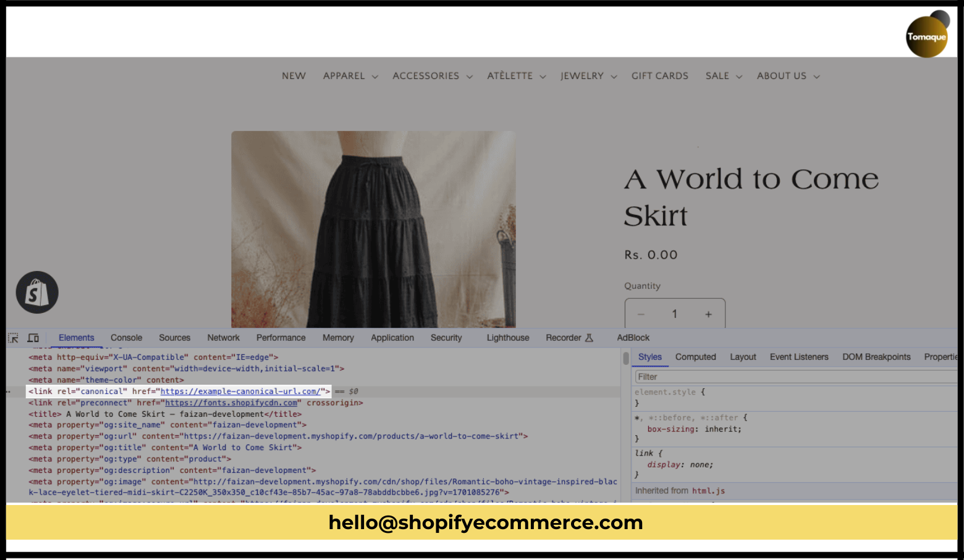Open the JEWELRY menu item
Image resolution: width=964 pixels, height=560 pixels.
tap(582, 76)
